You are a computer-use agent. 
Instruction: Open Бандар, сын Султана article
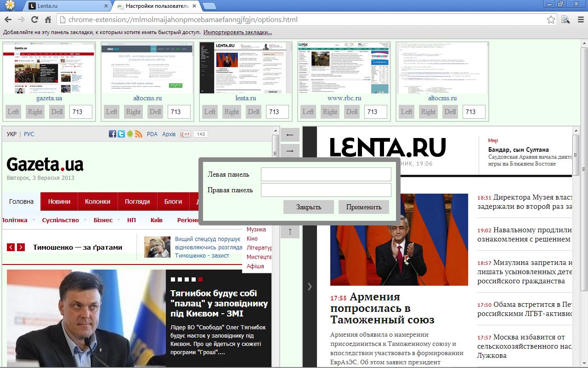pyautogui.click(x=519, y=149)
